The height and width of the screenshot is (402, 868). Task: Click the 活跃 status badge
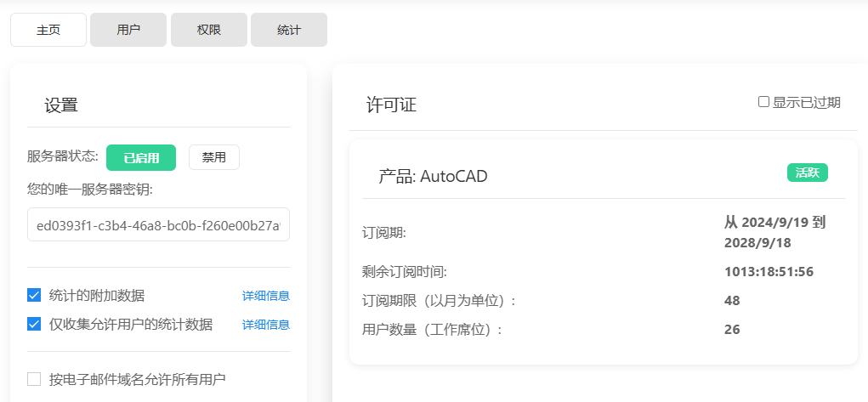pyautogui.click(x=807, y=173)
